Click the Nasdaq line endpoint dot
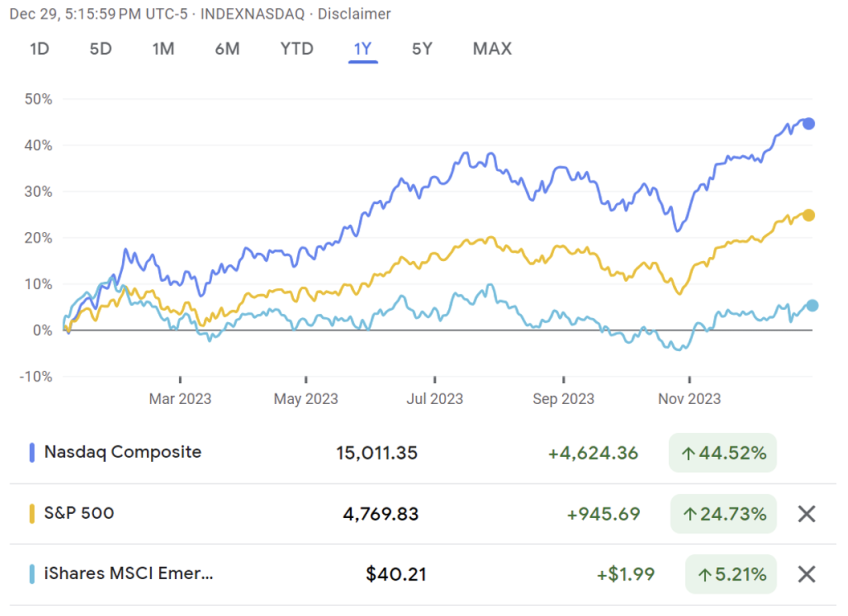Screen dimensions: 848x616 [808, 122]
